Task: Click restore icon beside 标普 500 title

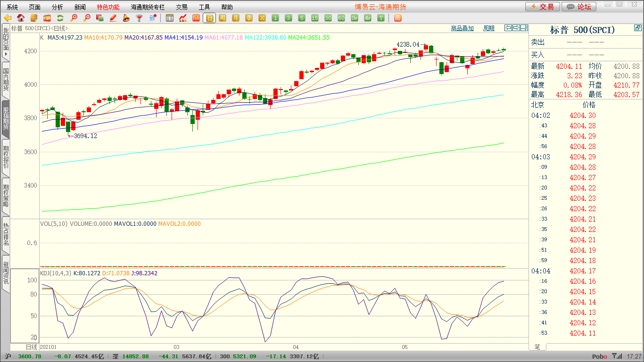Action: [637, 28]
